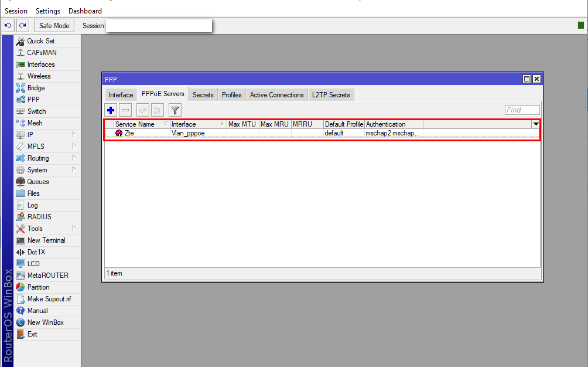Viewport: 588px width, 367px height.
Task: Open the column chooser dropdown arrow
Action: [535, 124]
